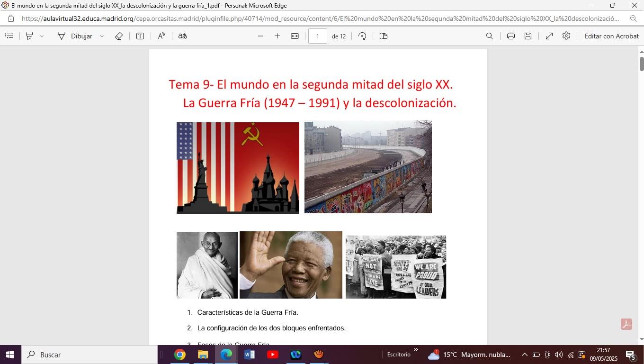
Task: Enter full screen mode
Action: click(x=549, y=36)
